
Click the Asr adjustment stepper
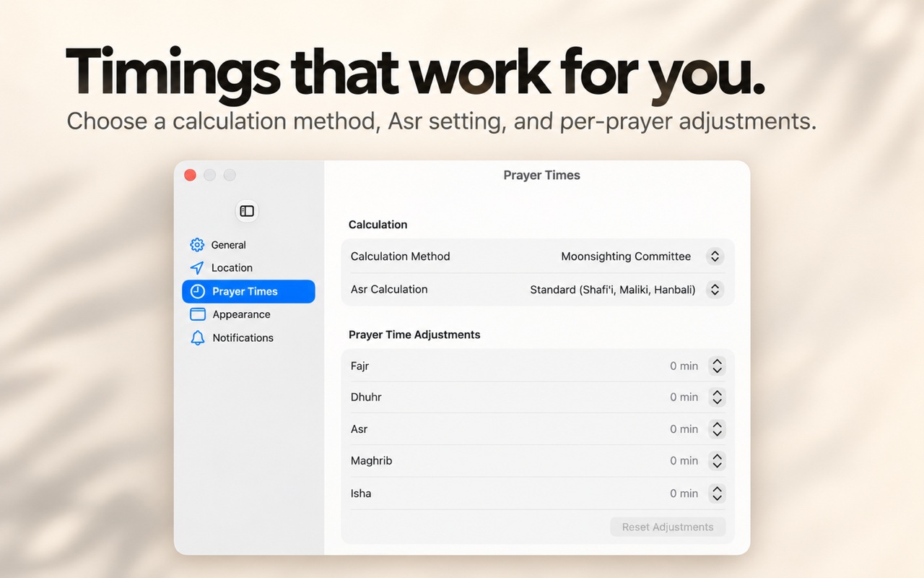(717, 429)
